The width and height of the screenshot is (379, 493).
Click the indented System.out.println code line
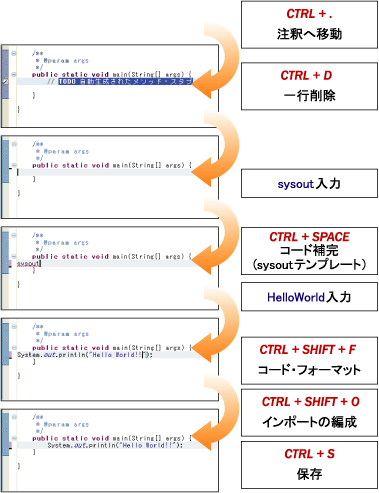115,445
